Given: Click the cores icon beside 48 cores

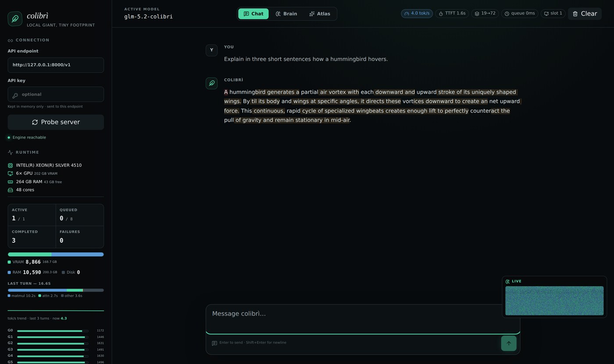Looking at the screenshot, I should pyautogui.click(x=11, y=190).
